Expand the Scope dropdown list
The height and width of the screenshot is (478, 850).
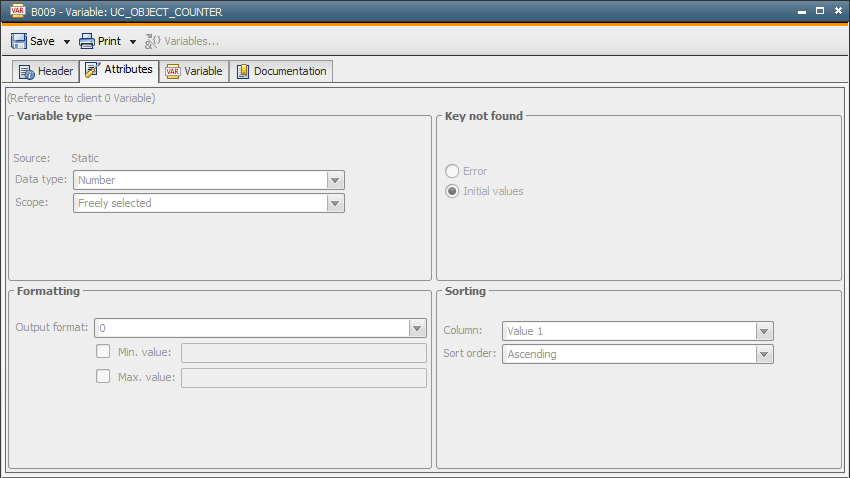point(335,203)
